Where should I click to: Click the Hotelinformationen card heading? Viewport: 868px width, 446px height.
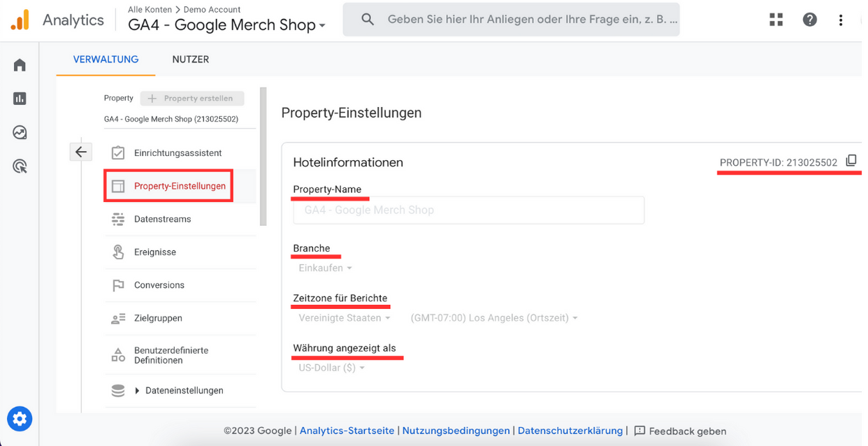[348, 162]
